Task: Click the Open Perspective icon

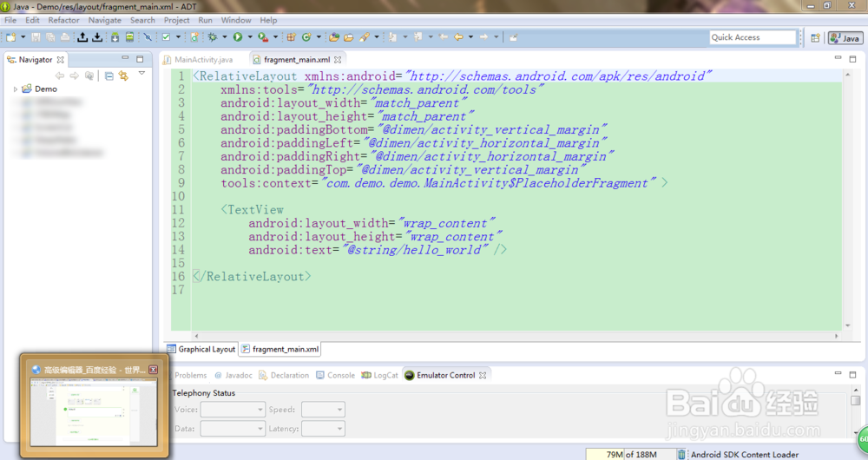Action: pyautogui.click(x=815, y=37)
